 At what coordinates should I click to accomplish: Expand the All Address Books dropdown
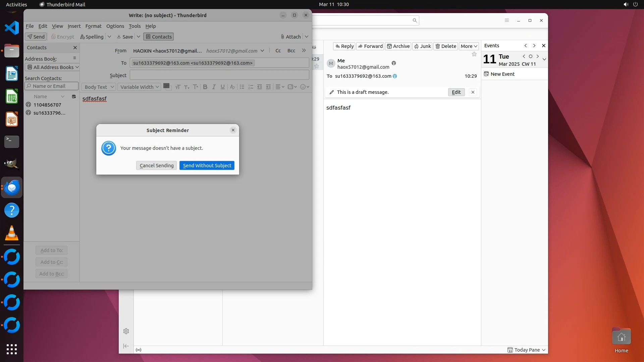tap(52, 67)
